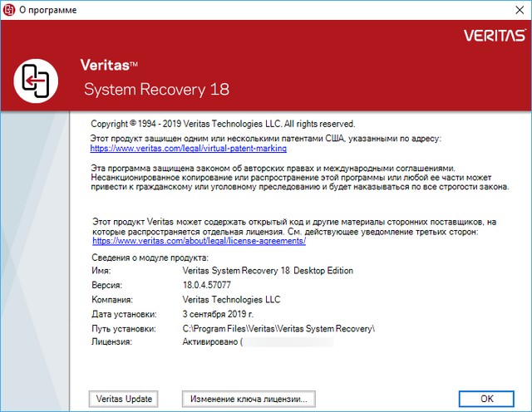Click the О программе title bar text
This screenshot has height=412, width=532.
tap(47, 9)
